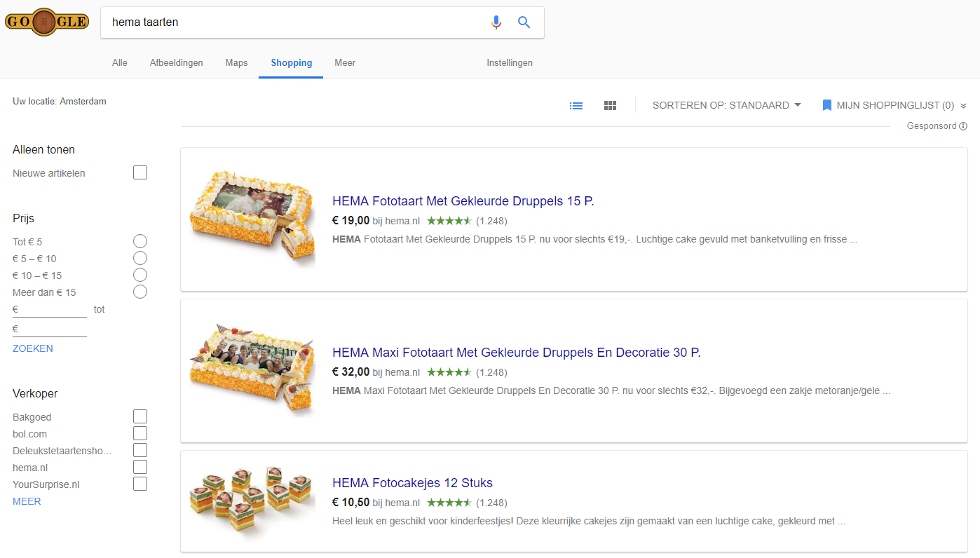Viewport: 980px width, 558px height.
Task: Click the Google logo
Action: [x=47, y=22]
